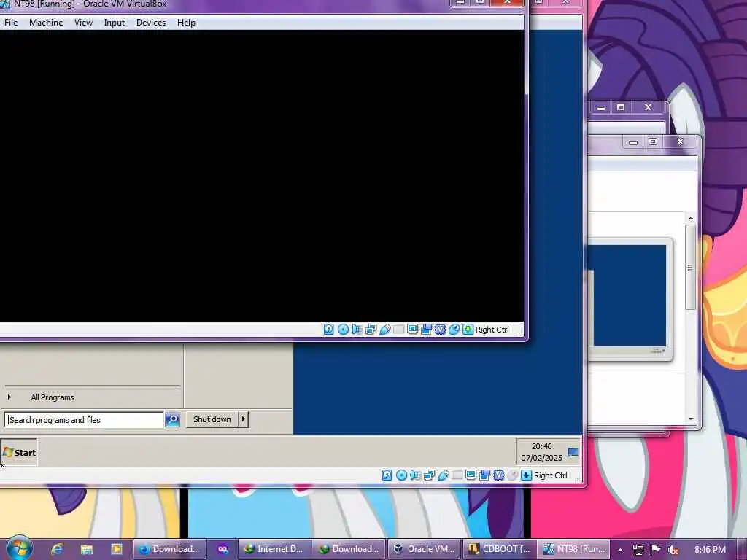
Task: Click blue arrow keyboard icon in rear VM
Action: pyautogui.click(x=526, y=475)
